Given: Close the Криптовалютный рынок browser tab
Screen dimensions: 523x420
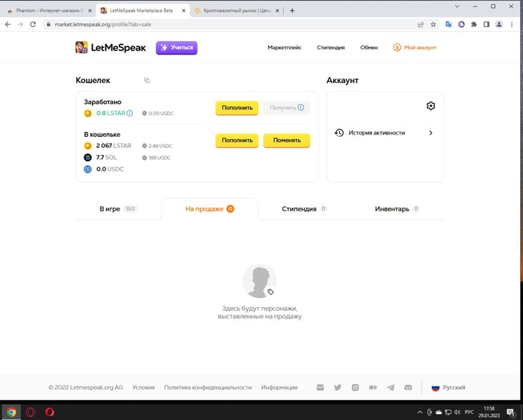Looking at the screenshot, I should (x=277, y=10).
